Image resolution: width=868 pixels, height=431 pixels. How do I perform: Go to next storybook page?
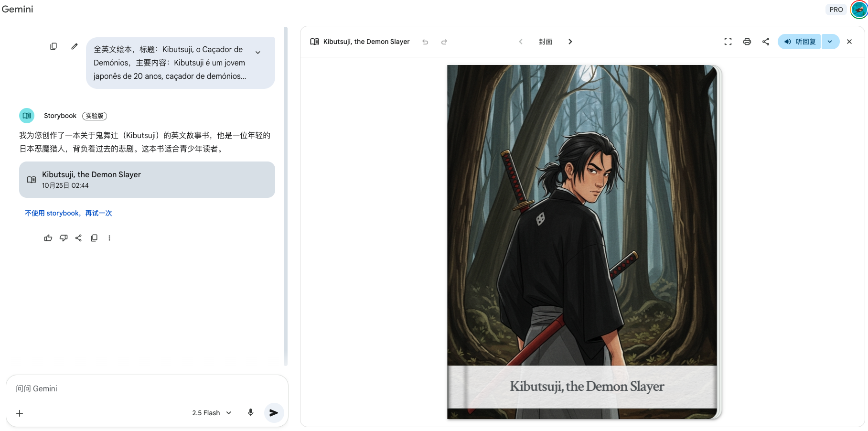(x=570, y=42)
